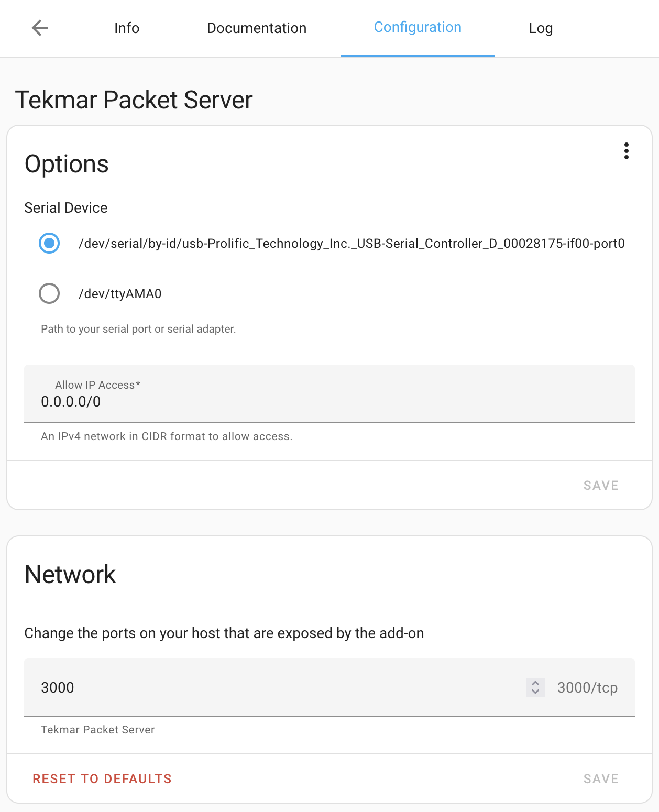Image resolution: width=659 pixels, height=812 pixels.
Task: Decrease port with the stepper down arrow
Action: pos(535,692)
